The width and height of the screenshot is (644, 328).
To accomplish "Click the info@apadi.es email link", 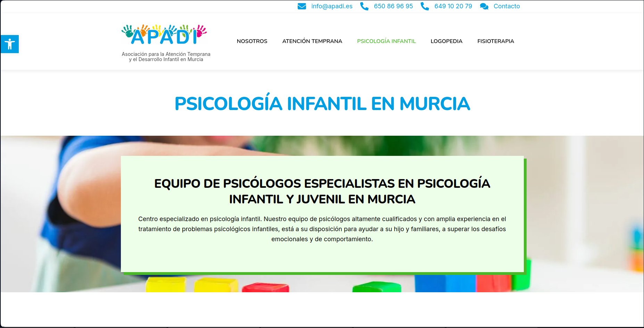I will (331, 6).
